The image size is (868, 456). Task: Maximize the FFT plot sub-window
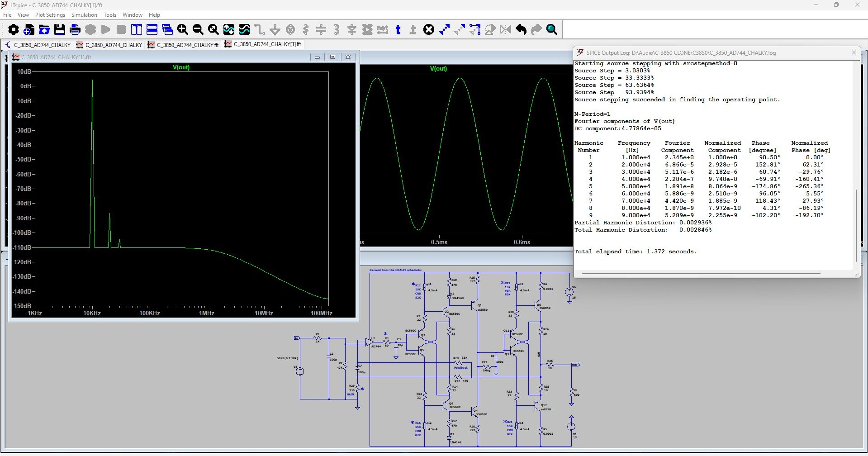click(x=332, y=57)
